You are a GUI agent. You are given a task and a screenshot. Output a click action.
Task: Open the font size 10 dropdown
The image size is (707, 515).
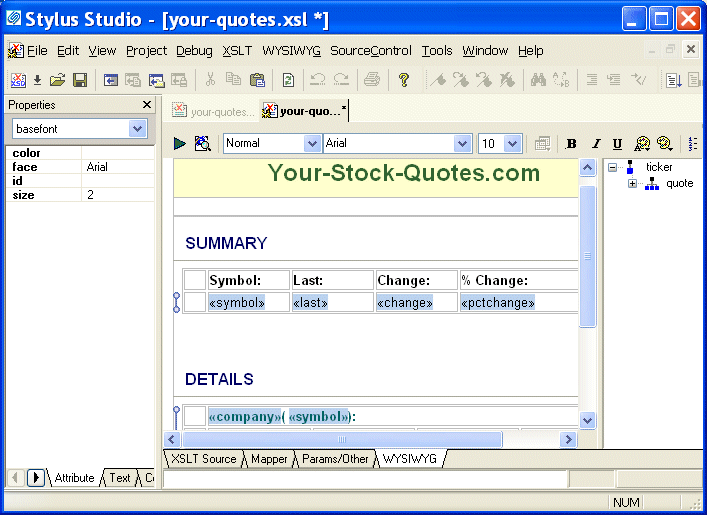point(513,144)
